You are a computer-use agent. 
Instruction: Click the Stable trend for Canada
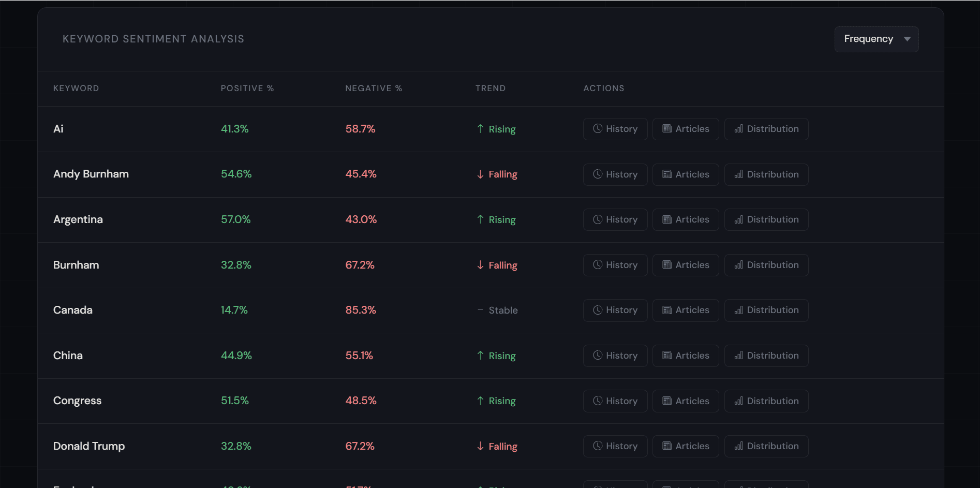497,310
